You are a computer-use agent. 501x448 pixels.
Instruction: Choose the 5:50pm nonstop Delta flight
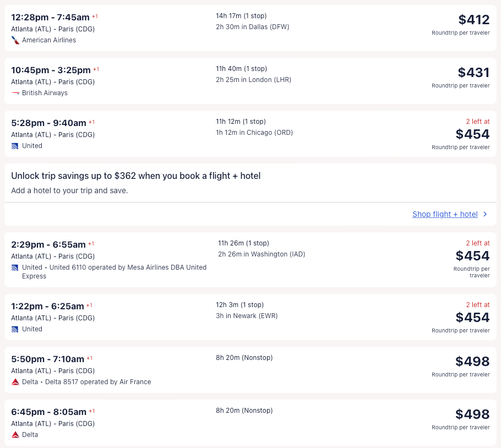pos(251,369)
